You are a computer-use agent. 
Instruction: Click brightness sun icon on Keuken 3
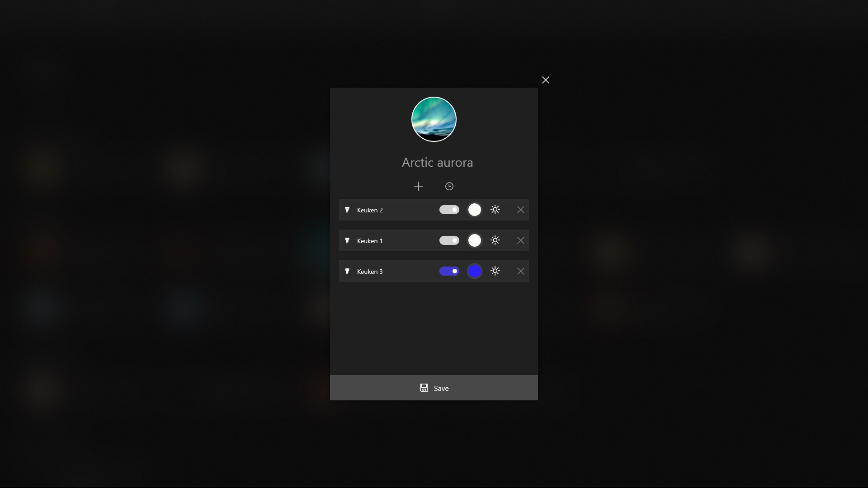[x=495, y=271]
